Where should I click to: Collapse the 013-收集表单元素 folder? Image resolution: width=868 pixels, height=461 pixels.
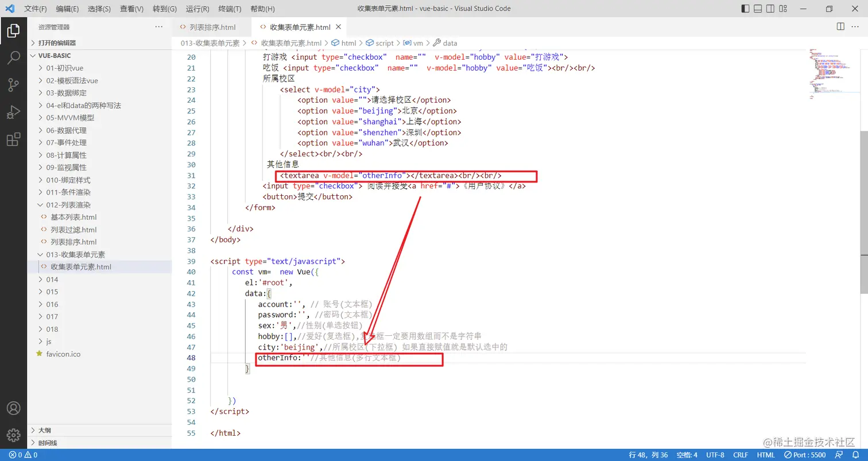click(x=75, y=254)
